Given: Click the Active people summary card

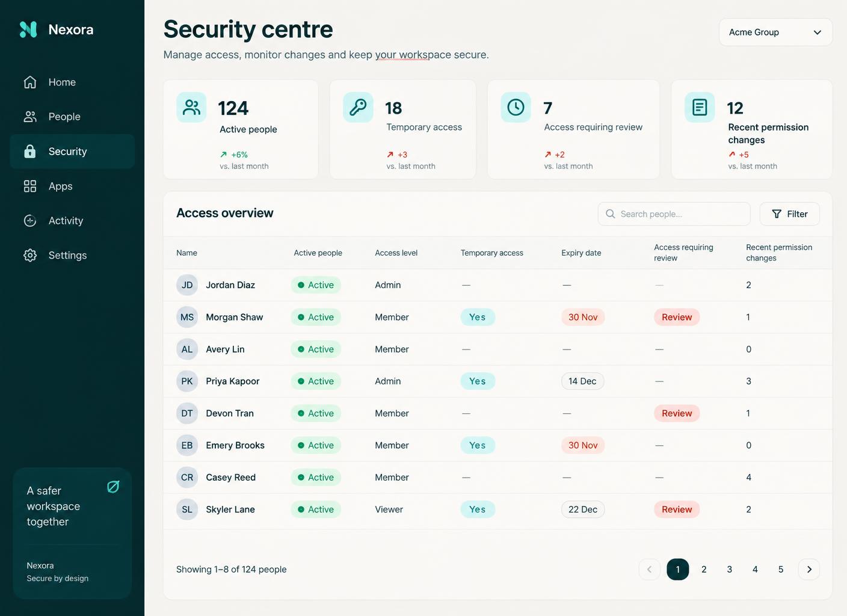Looking at the screenshot, I should pyautogui.click(x=241, y=129).
